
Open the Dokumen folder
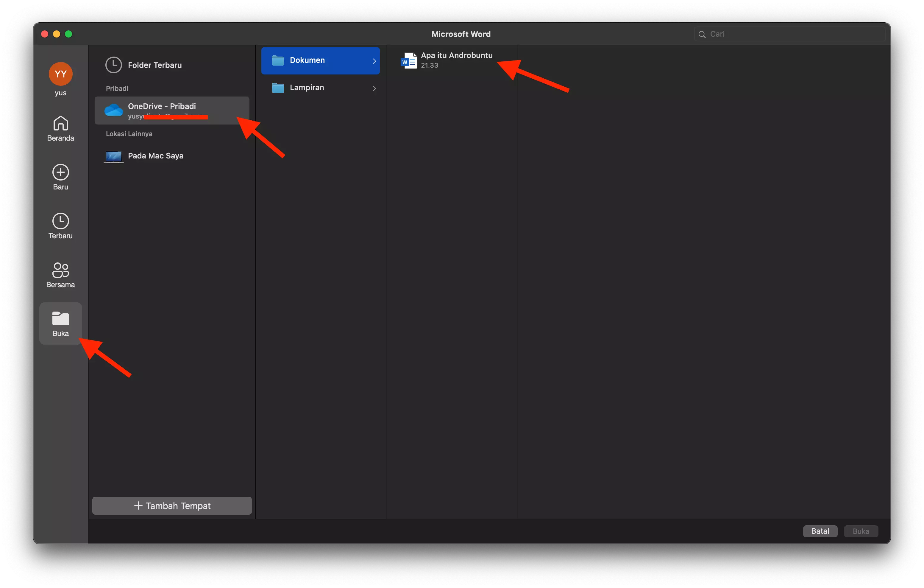320,60
